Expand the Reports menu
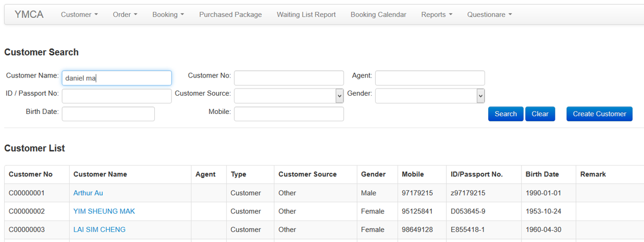The image size is (644, 242). (x=437, y=15)
